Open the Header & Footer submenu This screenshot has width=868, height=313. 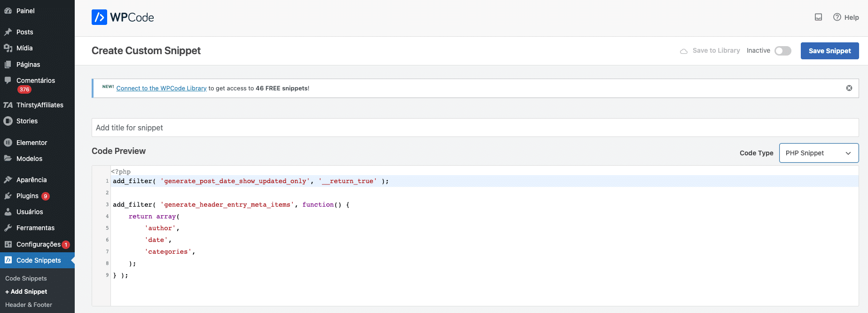[29, 305]
